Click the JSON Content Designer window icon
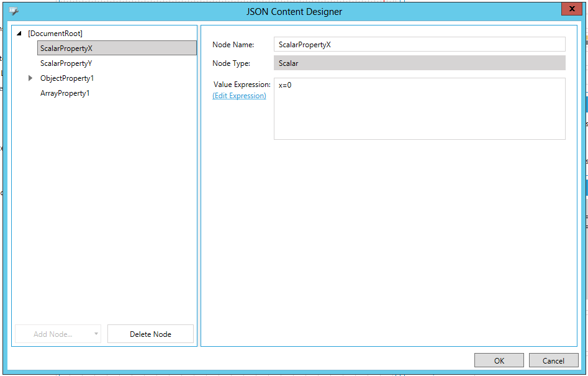Image resolution: width=588 pixels, height=376 pixels. click(14, 11)
